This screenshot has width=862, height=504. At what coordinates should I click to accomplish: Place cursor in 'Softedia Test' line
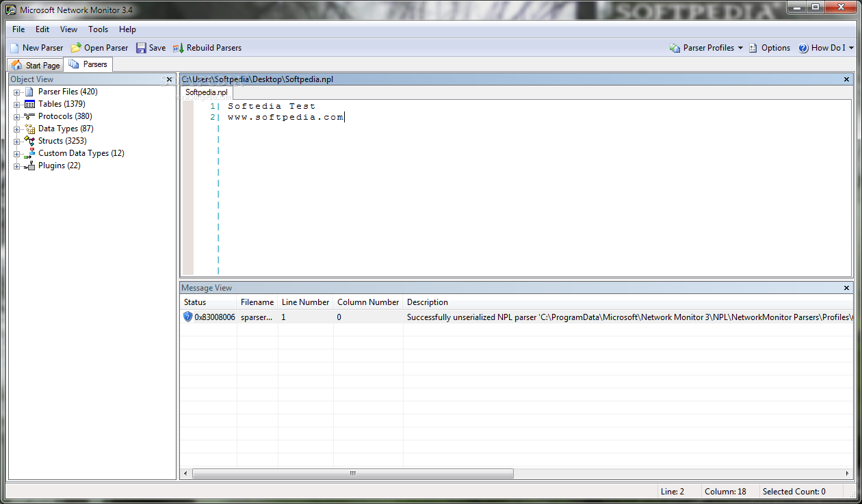tap(272, 106)
